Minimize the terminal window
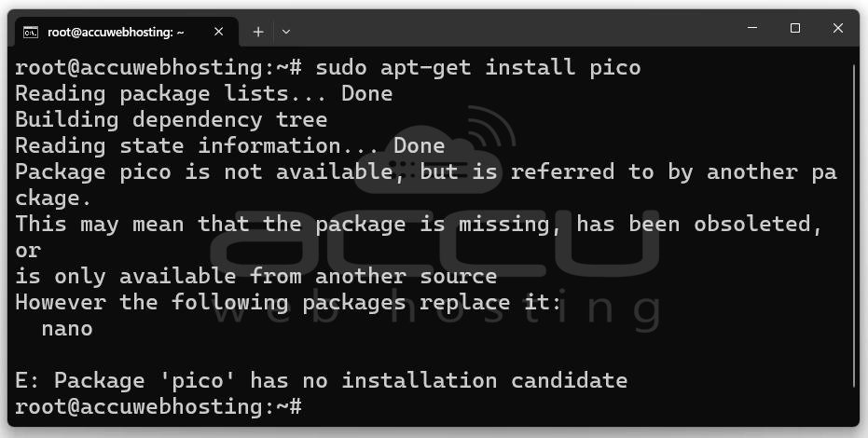868x438 pixels. tap(752, 28)
